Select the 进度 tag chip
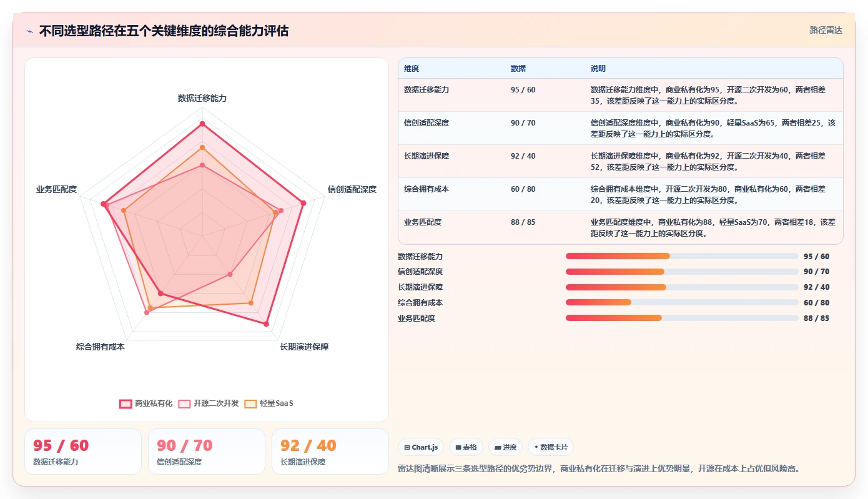The height and width of the screenshot is (499, 868). pyautogui.click(x=506, y=447)
